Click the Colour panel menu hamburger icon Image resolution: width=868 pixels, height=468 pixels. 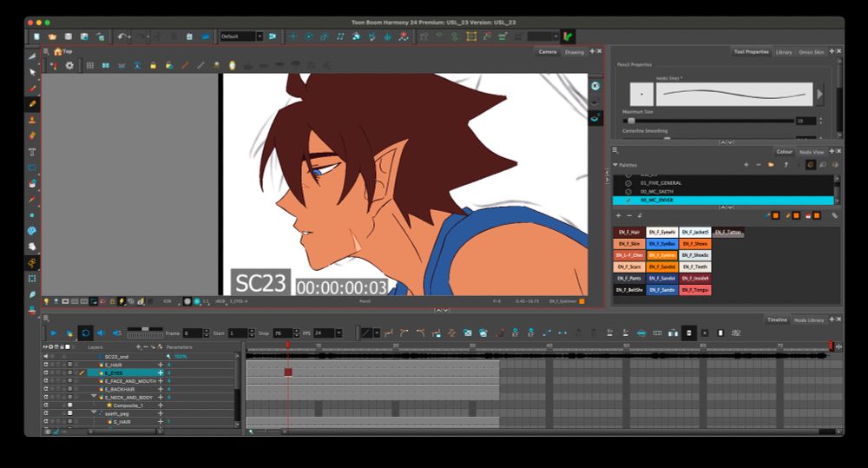[615, 150]
